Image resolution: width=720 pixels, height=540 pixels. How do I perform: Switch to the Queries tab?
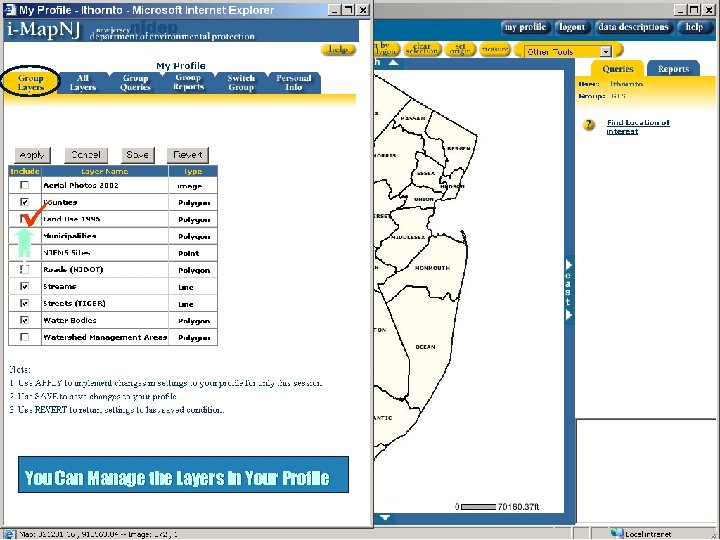(618, 69)
